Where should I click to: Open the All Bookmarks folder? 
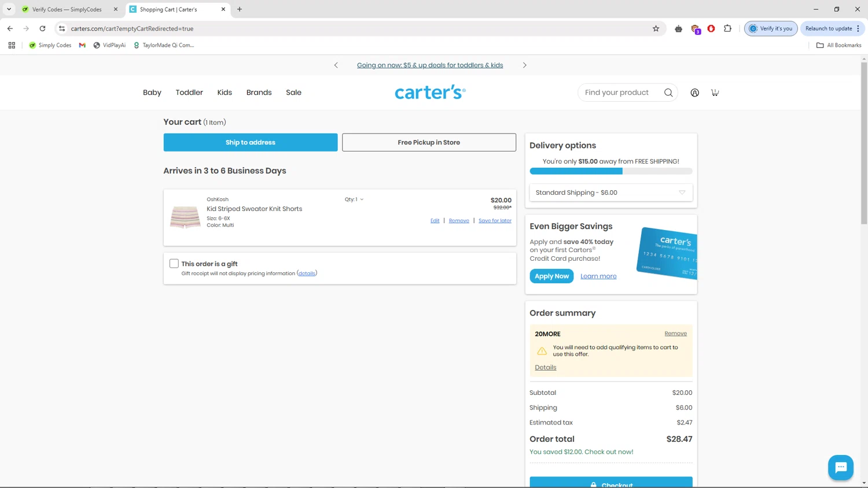pyautogui.click(x=838, y=45)
